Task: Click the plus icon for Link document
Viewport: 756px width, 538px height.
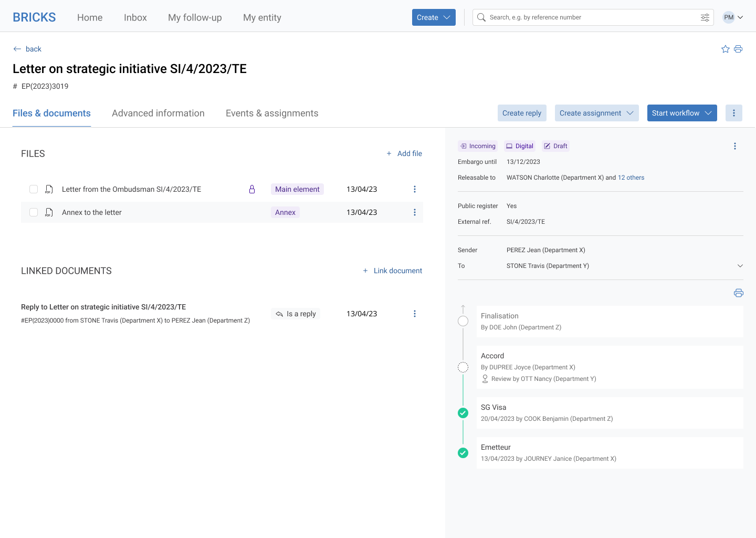Action: click(x=365, y=271)
